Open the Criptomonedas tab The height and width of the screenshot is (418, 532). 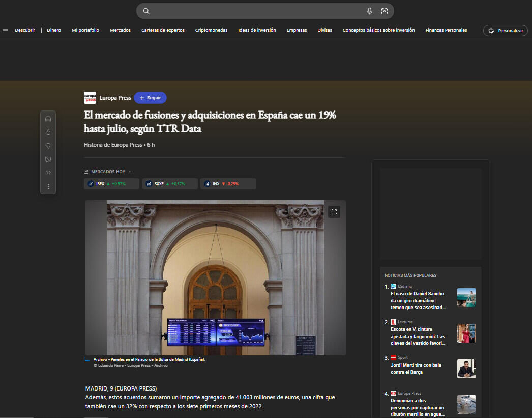pos(211,30)
